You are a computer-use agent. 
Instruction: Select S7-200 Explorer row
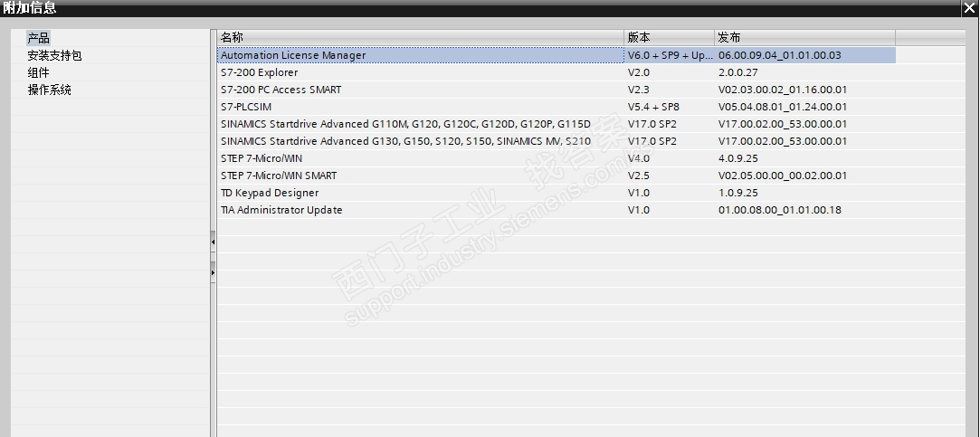click(557, 72)
